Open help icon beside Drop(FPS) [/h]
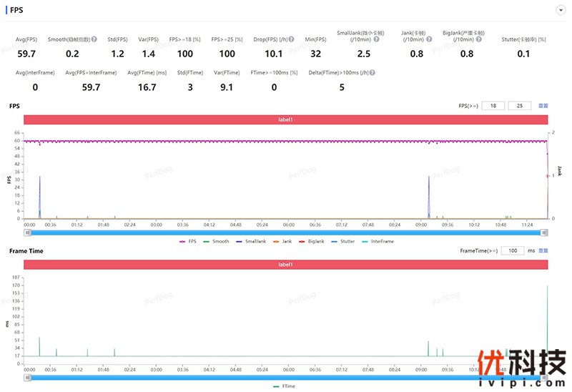Screen dimensions: 572x392 pyautogui.click(x=291, y=39)
